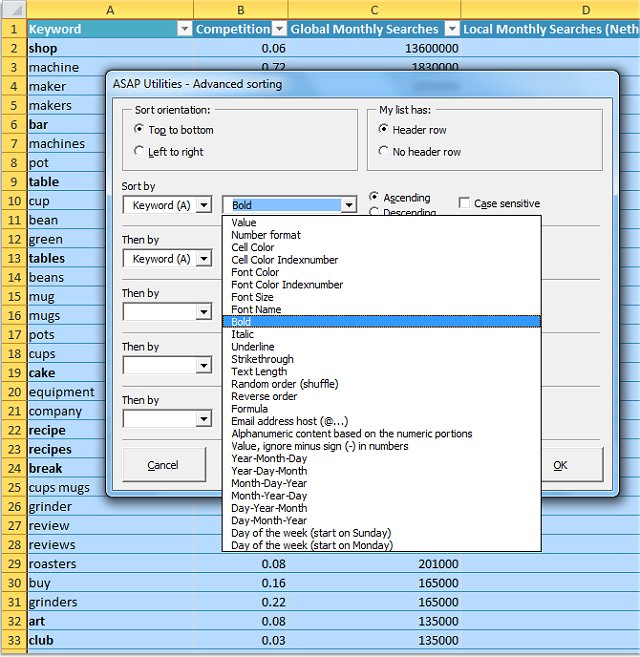Open second Then by empty dropdown
This screenshot has height=657, width=640.
tap(204, 312)
